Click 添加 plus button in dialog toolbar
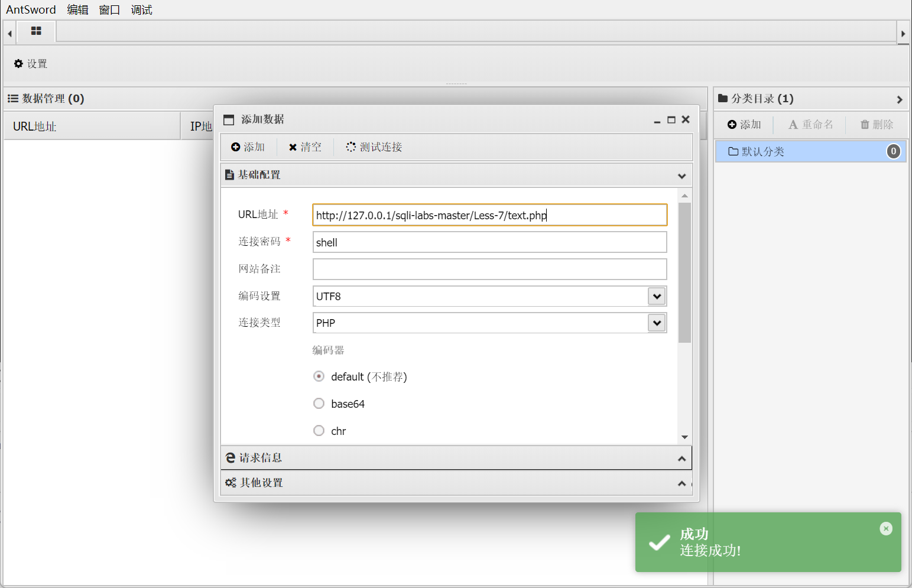912x588 pixels. (x=248, y=147)
